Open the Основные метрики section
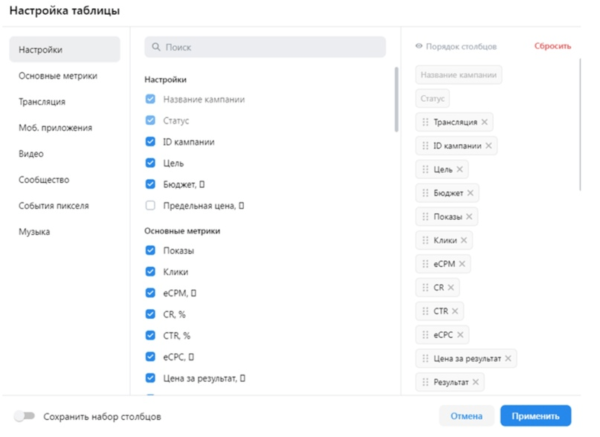Viewport: 600px width, 437px height. pos(58,76)
